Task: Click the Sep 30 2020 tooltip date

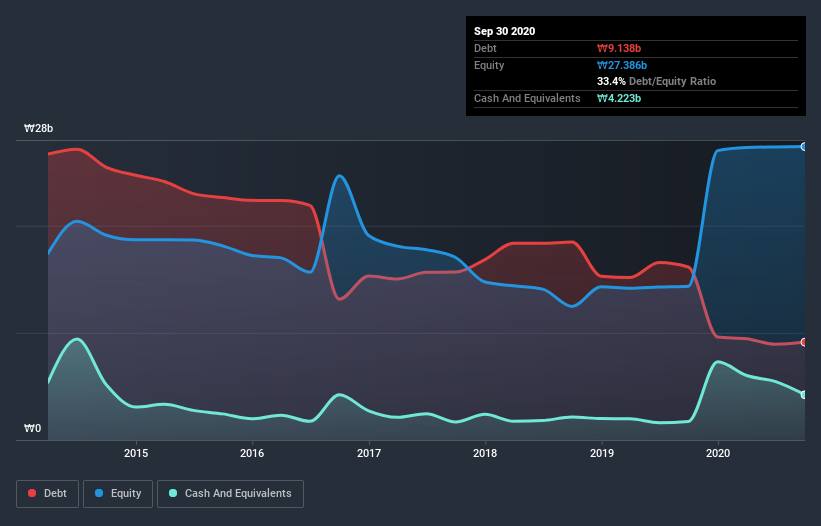Action: click(x=505, y=31)
